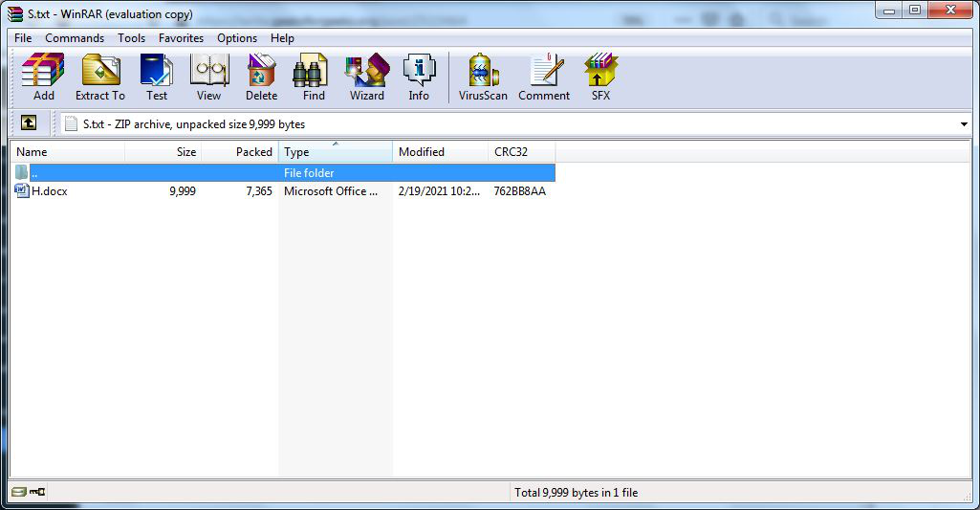Click the drive icon in status bar

click(x=19, y=492)
